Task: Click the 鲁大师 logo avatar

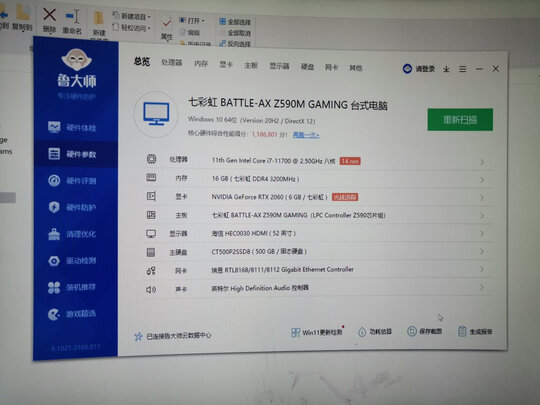Action: click(x=76, y=60)
